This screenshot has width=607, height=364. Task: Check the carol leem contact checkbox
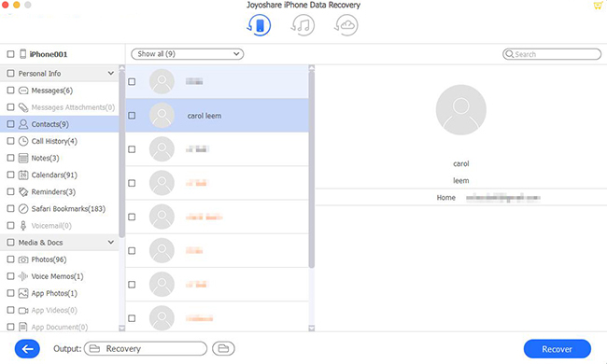coord(132,116)
